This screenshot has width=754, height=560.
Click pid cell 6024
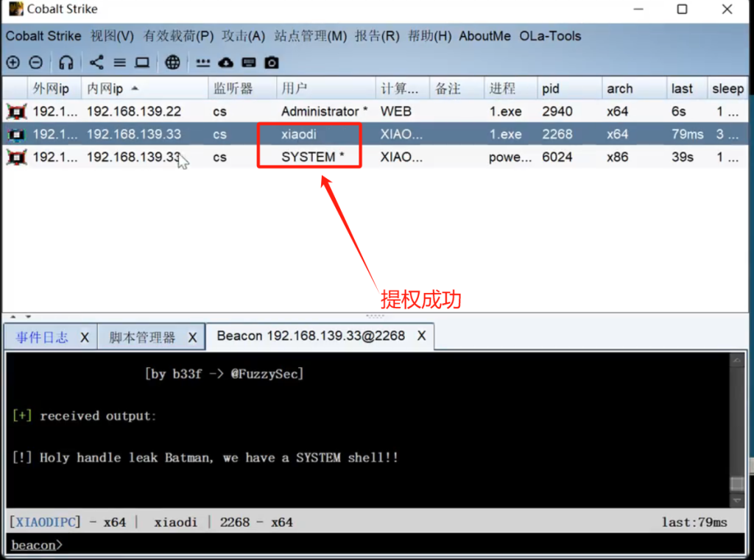557,157
